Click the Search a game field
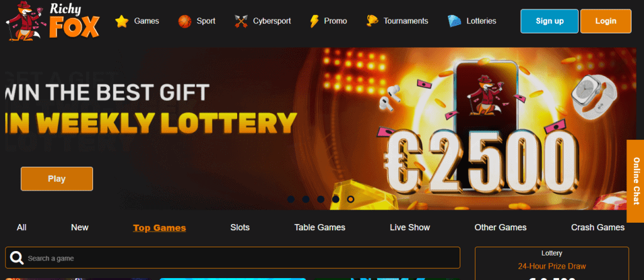The image size is (644, 280). [233, 258]
